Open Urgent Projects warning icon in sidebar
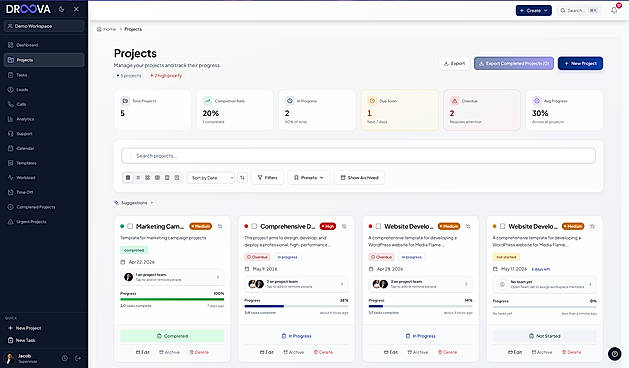Screen dimensions: 629x368 pyautogui.click(x=11, y=222)
